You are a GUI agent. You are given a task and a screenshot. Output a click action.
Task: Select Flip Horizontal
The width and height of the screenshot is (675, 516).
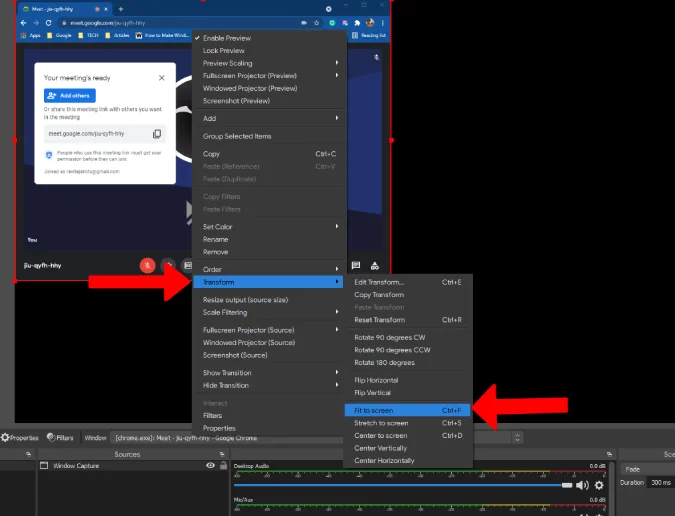[408, 380]
